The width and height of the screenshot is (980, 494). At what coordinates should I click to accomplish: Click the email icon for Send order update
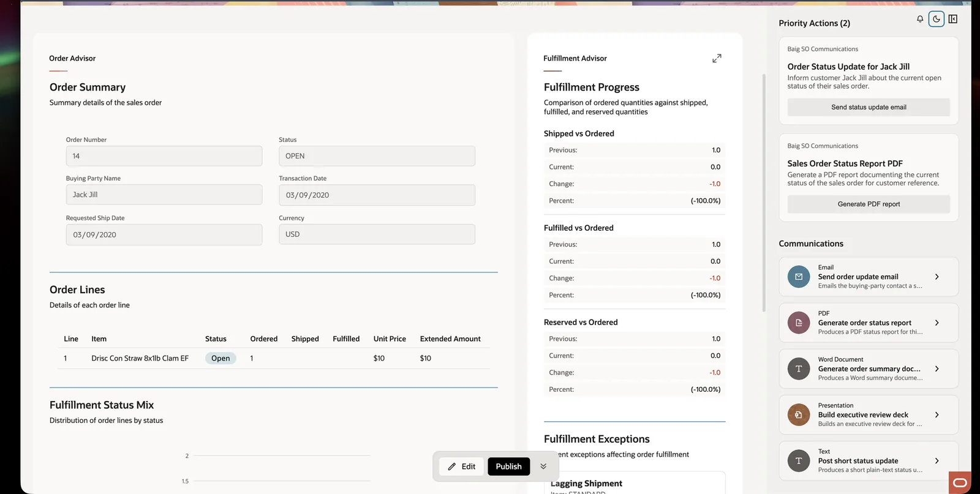click(x=799, y=277)
